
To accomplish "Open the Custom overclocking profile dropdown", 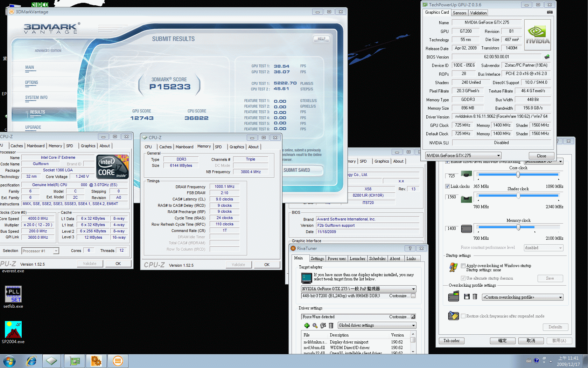I will 523,297.
